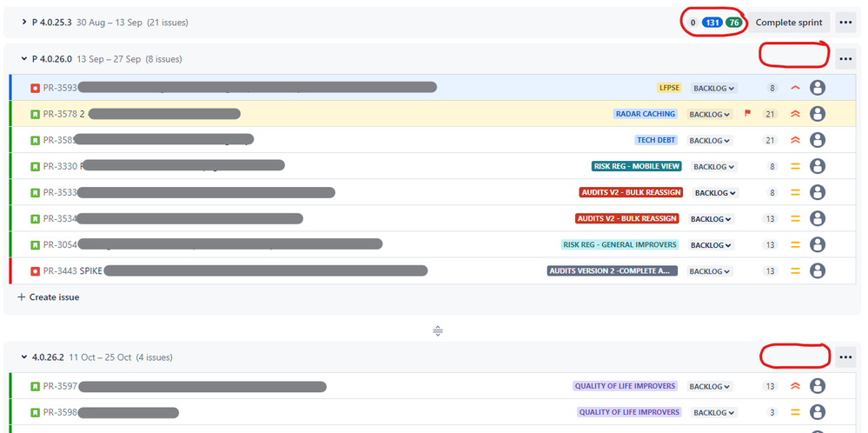
Task: Click the bug type icon for PR-3443
Action: [x=36, y=271]
